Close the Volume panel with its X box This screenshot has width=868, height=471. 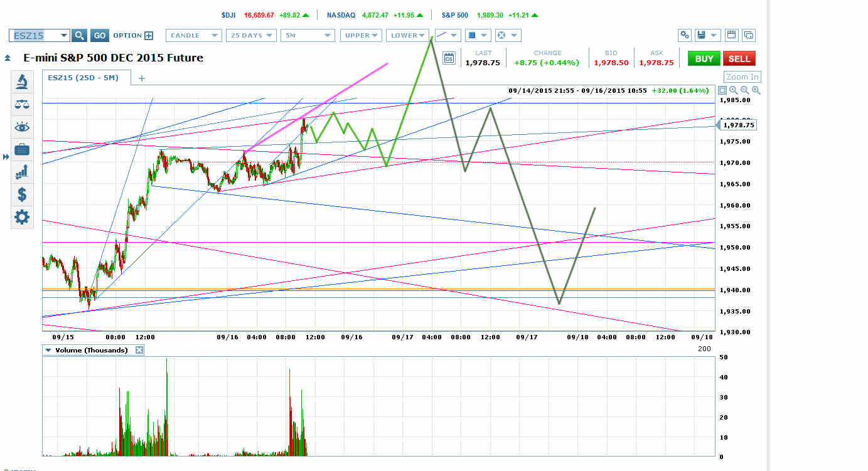pos(139,350)
